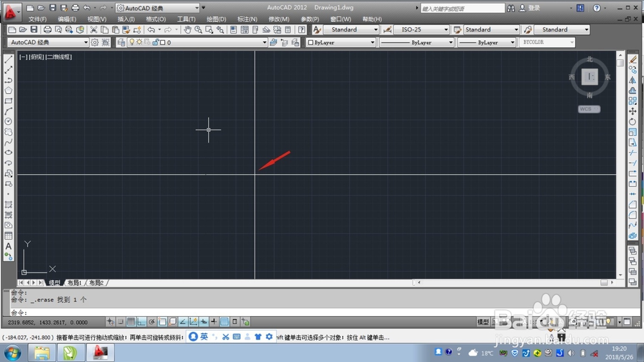Select the Erase tool in Modify toolbar
Screen dimensions: 644x362
click(632, 59)
